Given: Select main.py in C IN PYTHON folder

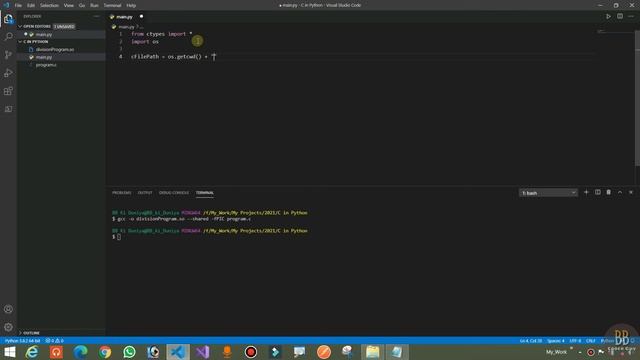Looking at the screenshot, I should [x=44, y=57].
